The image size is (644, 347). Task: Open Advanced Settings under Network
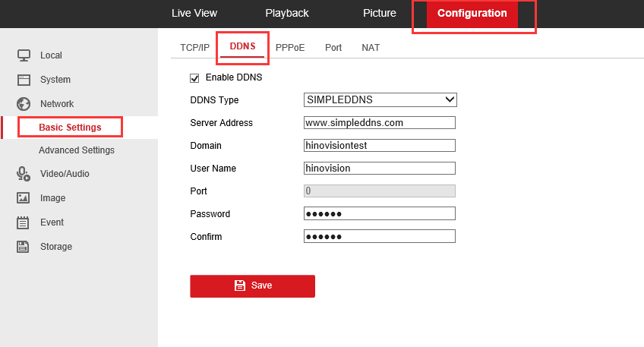(77, 150)
